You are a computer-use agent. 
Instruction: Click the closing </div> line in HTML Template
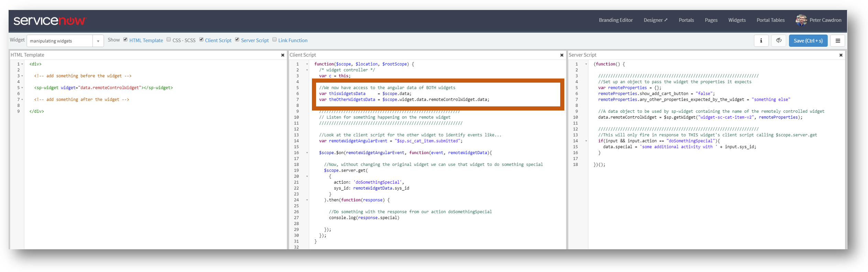[x=37, y=111]
